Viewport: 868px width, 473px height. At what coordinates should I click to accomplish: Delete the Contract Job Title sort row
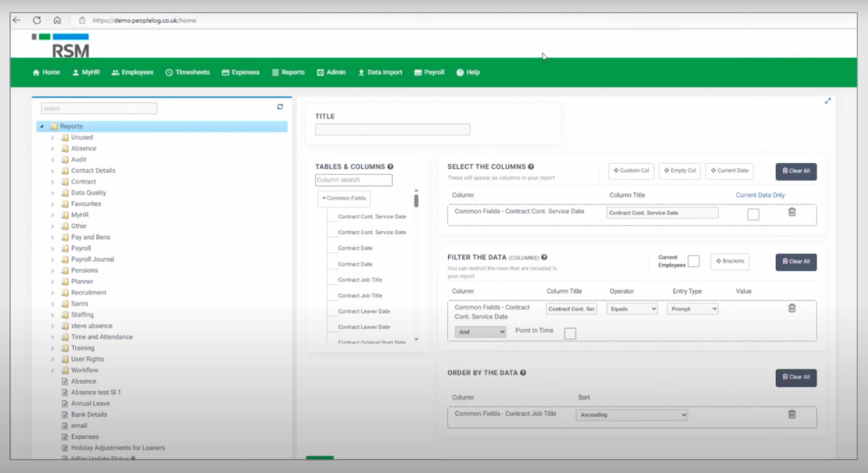point(791,415)
